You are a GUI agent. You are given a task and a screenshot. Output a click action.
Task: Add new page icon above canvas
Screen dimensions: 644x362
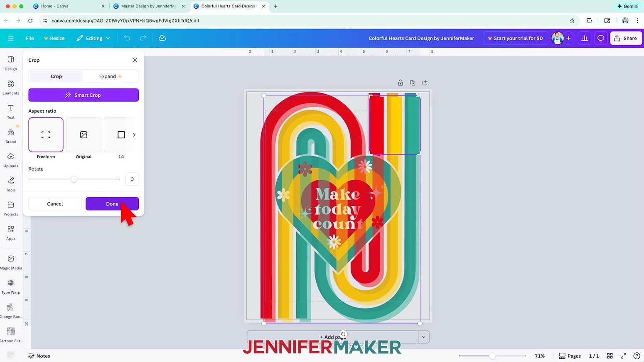tap(425, 83)
